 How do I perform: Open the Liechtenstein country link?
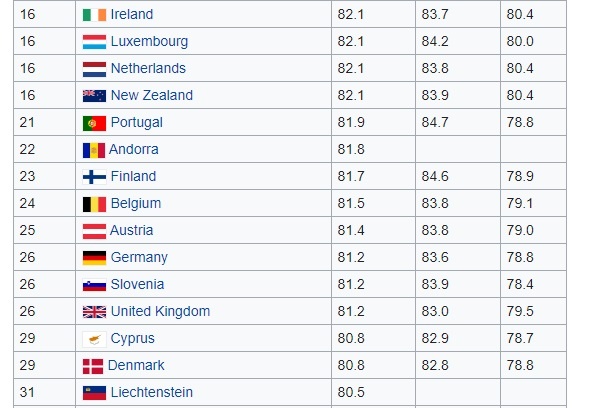click(152, 393)
